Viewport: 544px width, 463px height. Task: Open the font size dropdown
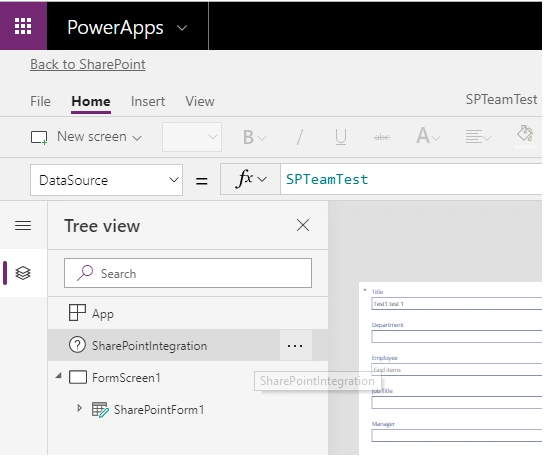point(192,137)
